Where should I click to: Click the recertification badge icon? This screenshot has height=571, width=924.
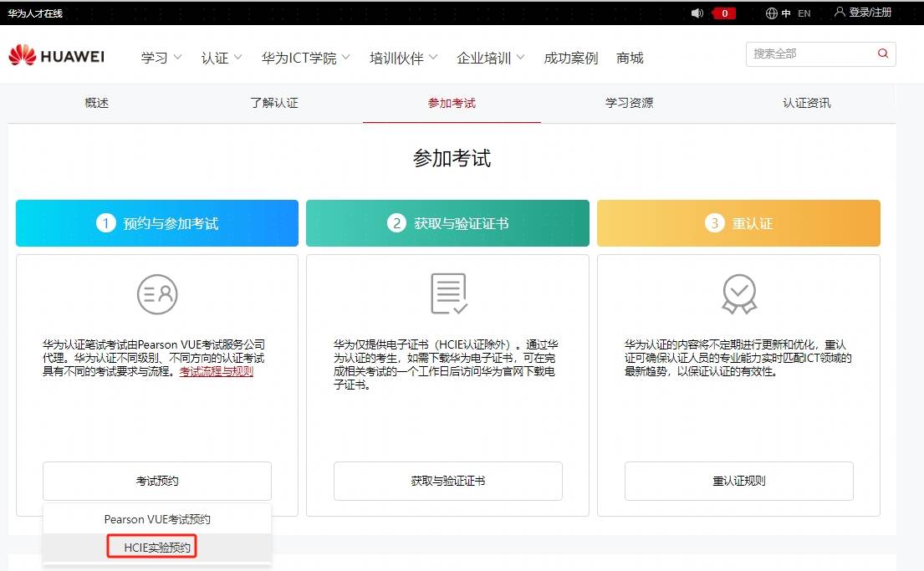738,294
